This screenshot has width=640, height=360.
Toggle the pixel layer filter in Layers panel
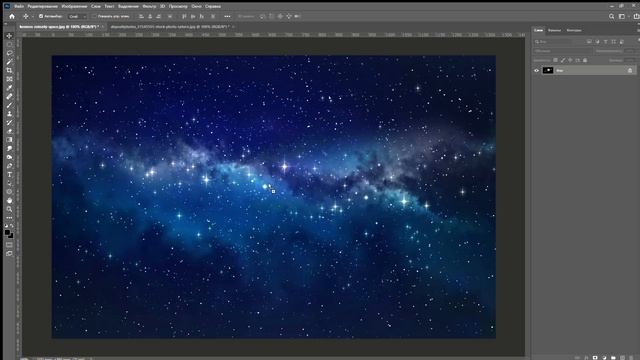pyautogui.click(x=589, y=42)
